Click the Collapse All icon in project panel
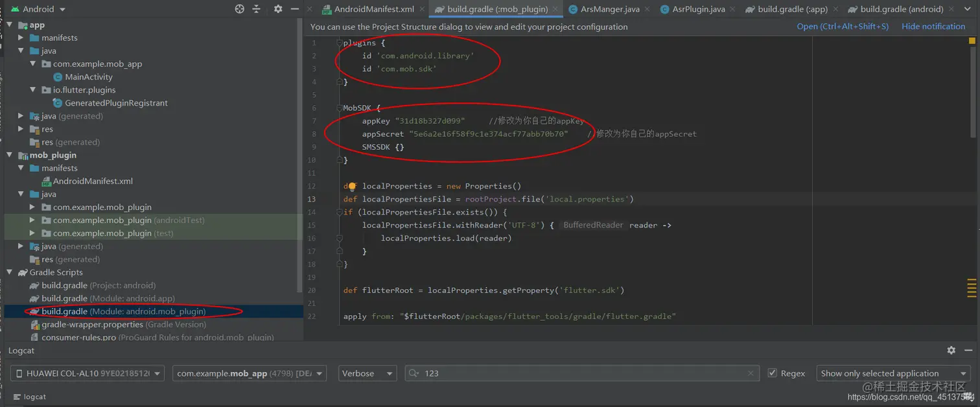This screenshot has height=407, width=980. (257, 9)
